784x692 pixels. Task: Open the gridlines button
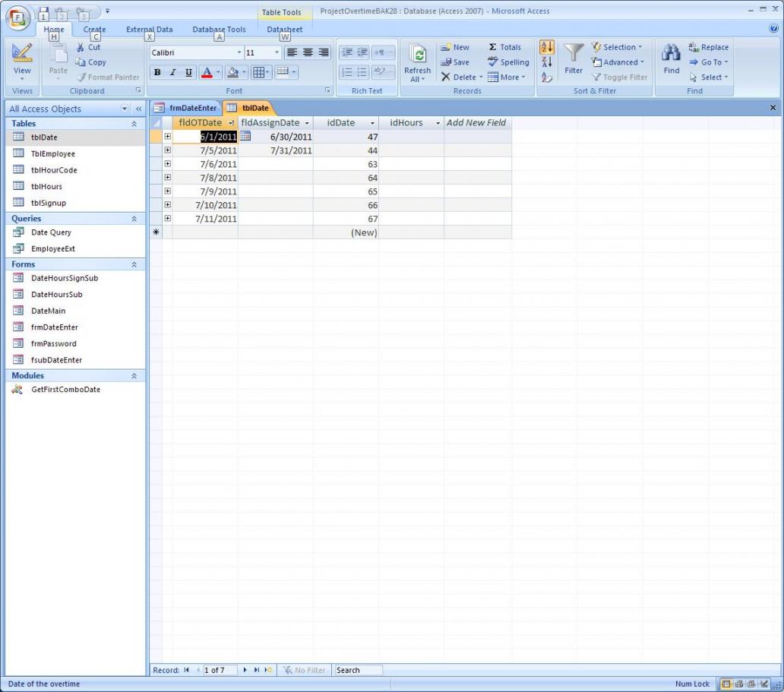pyautogui.click(x=261, y=72)
